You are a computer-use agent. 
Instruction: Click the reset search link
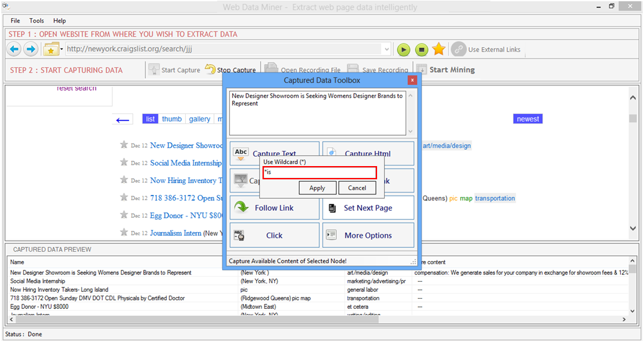[76, 88]
